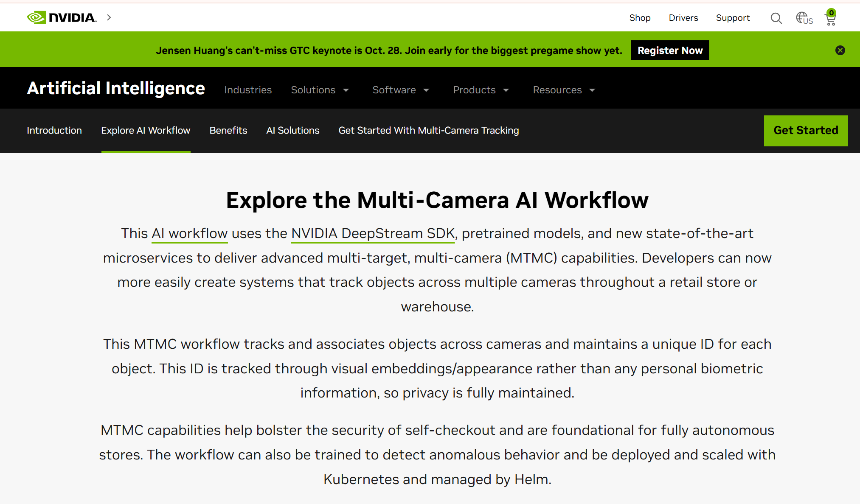Screen dimensions: 860x504
Task: Switch to the Benefits tab
Action: coord(228,130)
